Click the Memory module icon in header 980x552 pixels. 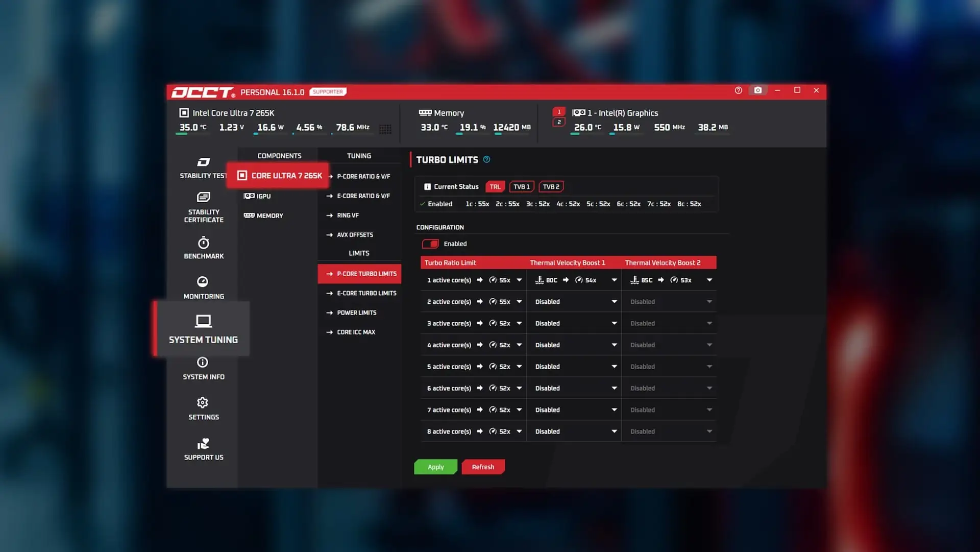click(x=425, y=113)
